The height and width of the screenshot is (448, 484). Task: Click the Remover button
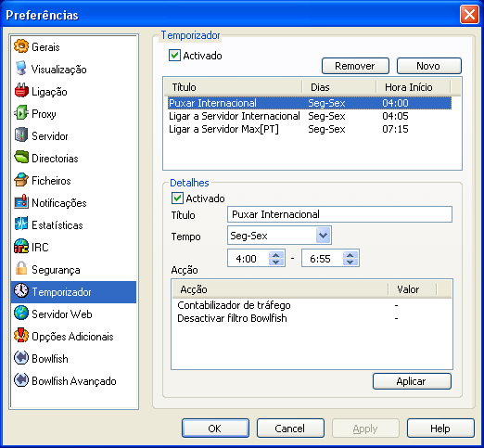click(355, 66)
